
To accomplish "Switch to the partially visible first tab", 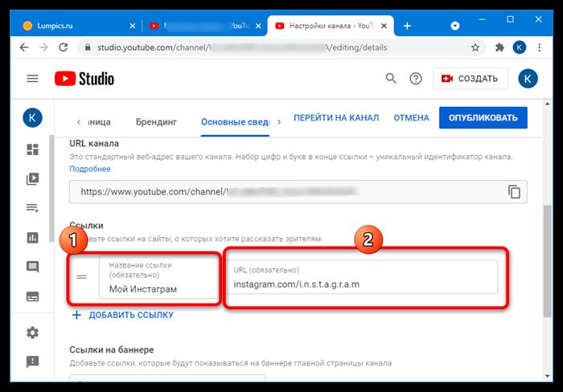I will pos(100,122).
